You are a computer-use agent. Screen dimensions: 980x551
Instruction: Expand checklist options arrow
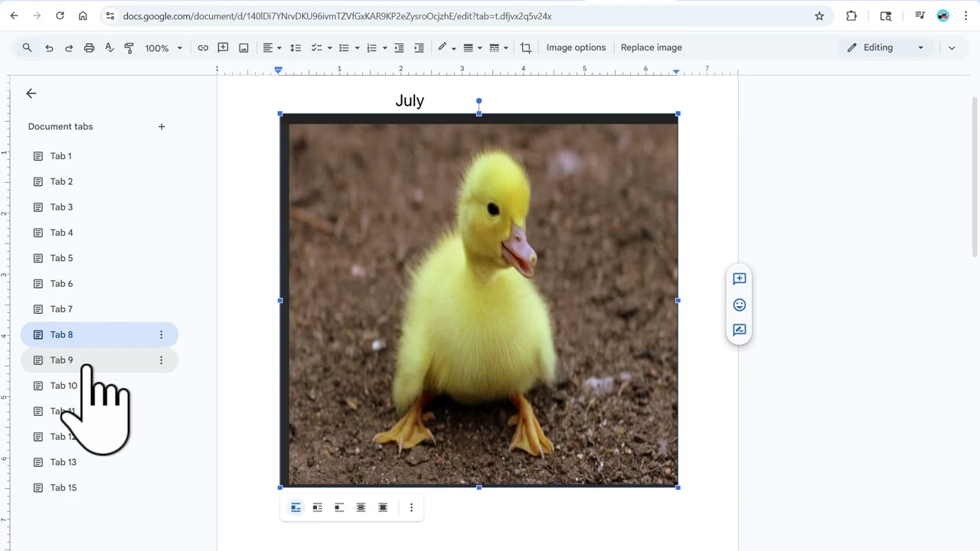(x=330, y=47)
